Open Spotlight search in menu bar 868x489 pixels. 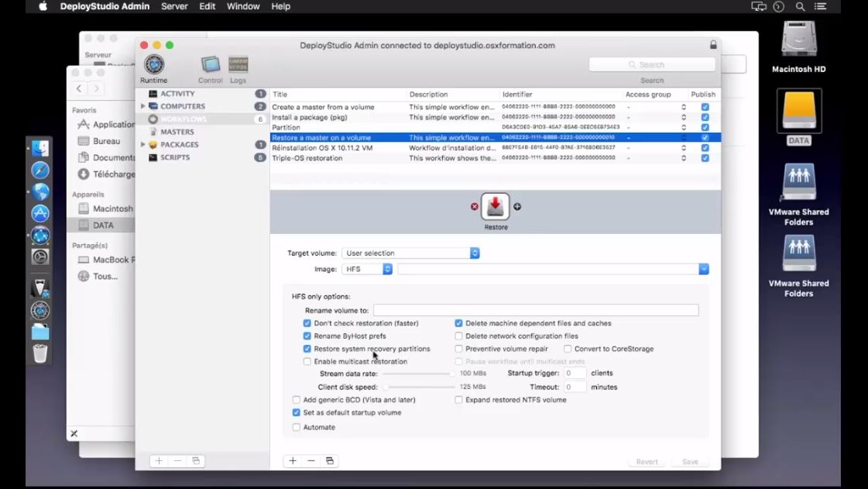pos(800,7)
